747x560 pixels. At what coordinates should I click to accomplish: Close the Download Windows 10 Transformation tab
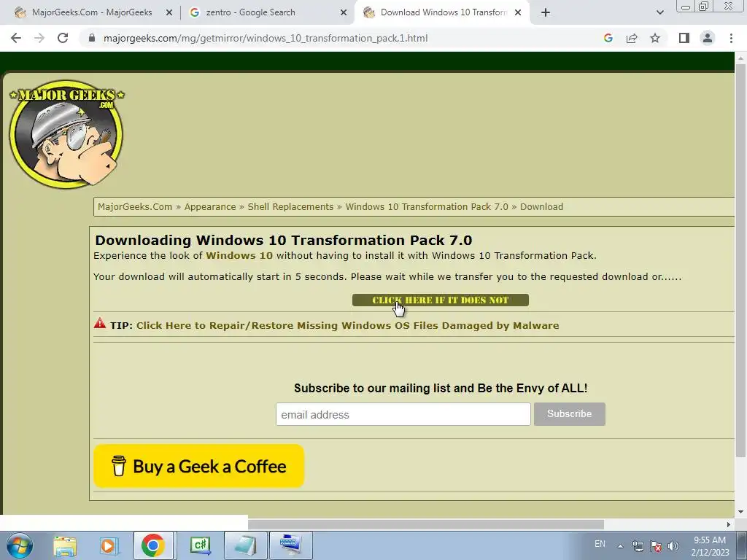click(x=518, y=12)
